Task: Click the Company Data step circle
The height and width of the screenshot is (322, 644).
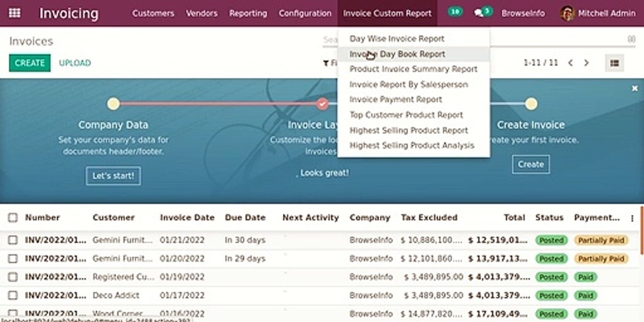Action: [113, 104]
